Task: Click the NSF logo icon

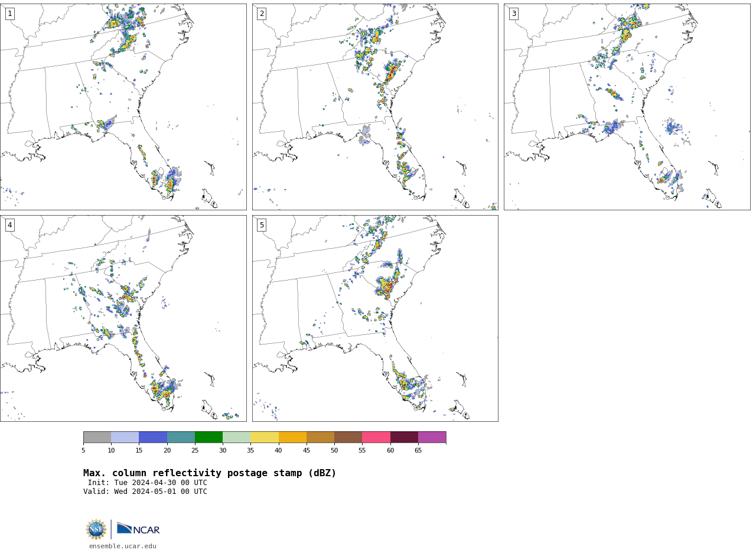Action: tap(96, 529)
